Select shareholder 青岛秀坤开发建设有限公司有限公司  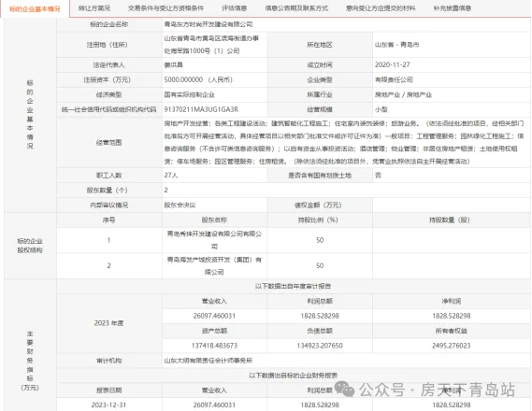pyautogui.click(x=214, y=240)
